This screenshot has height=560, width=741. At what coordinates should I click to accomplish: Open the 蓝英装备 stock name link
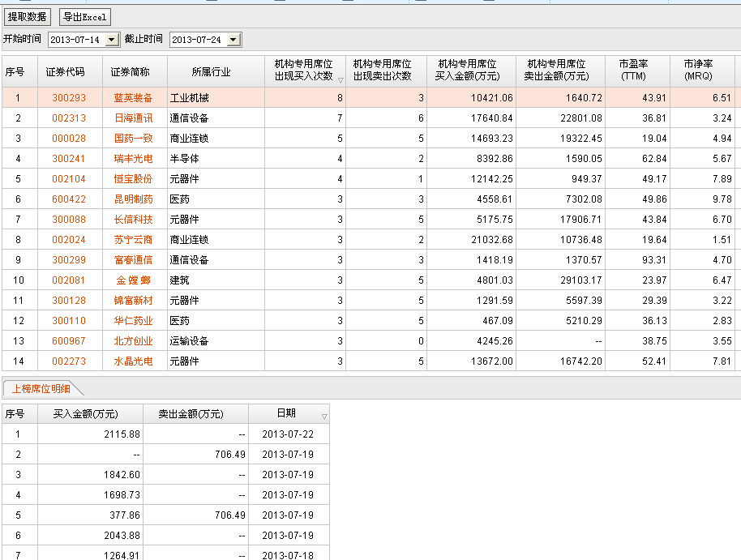click(133, 98)
